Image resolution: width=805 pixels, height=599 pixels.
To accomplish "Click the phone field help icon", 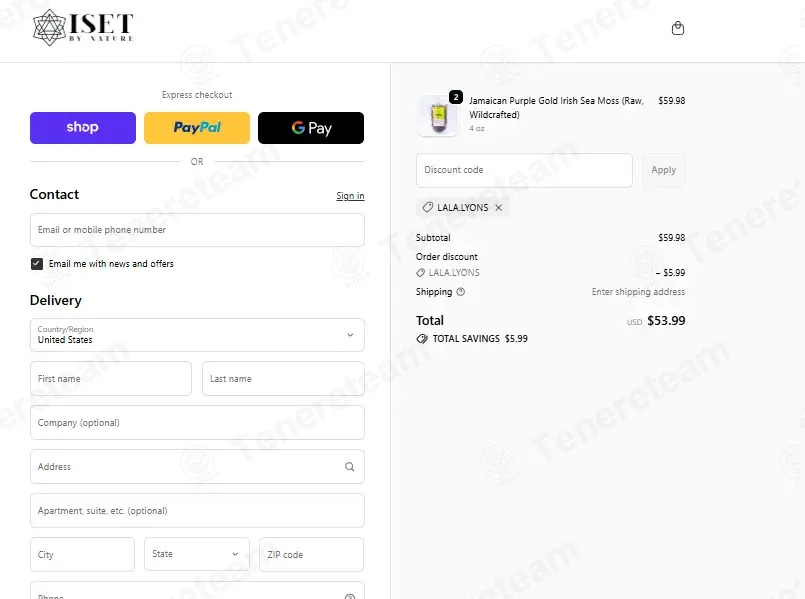I will (350, 596).
